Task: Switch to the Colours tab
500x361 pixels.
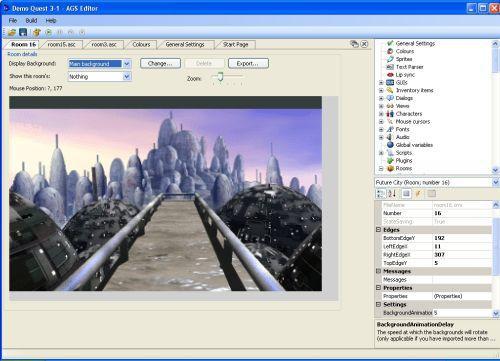Action: pos(141,44)
